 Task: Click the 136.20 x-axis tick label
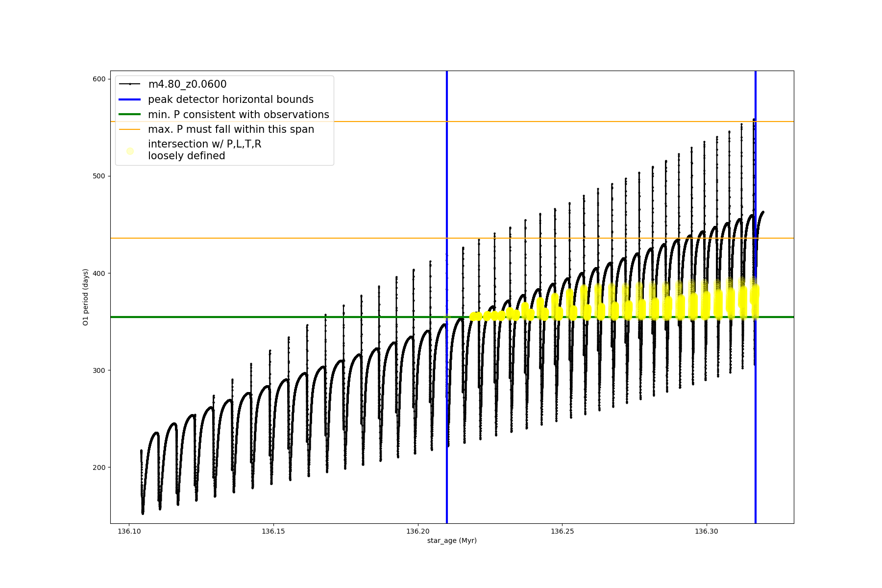coord(417,531)
